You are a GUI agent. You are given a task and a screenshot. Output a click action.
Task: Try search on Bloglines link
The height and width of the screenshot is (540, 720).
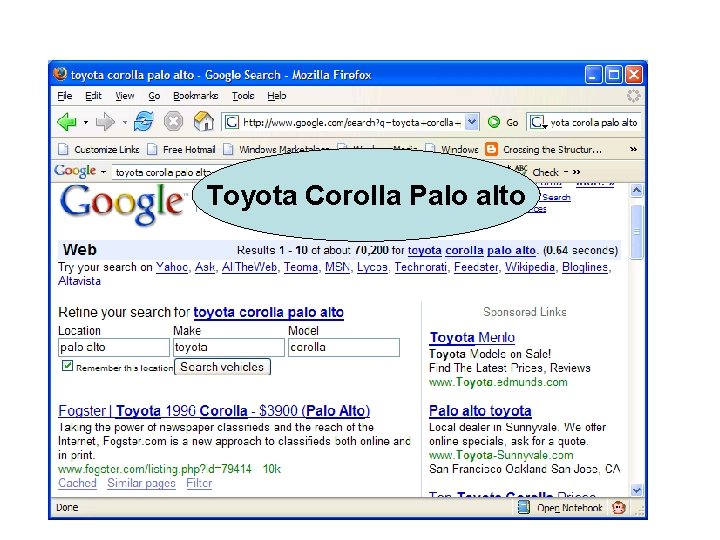tap(585, 267)
